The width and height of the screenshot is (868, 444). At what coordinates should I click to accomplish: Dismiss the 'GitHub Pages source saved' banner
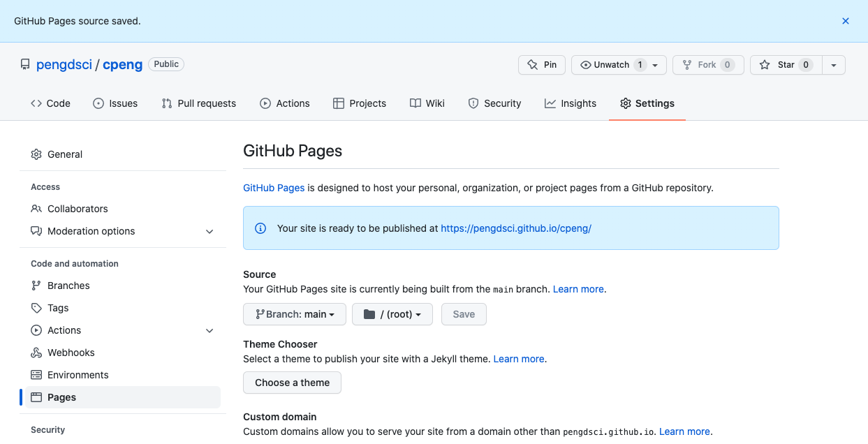point(846,21)
